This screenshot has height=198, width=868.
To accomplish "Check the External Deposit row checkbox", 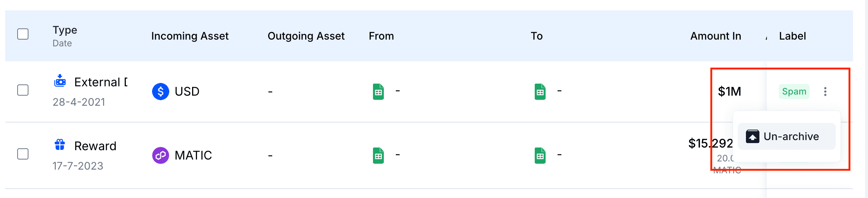I will tap(23, 90).
